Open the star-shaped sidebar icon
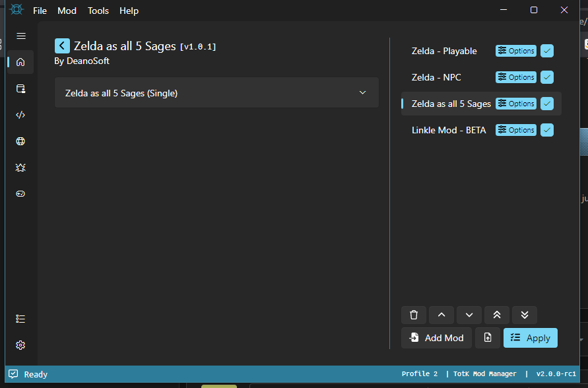This screenshot has width=588, height=388. click(20, 168)
